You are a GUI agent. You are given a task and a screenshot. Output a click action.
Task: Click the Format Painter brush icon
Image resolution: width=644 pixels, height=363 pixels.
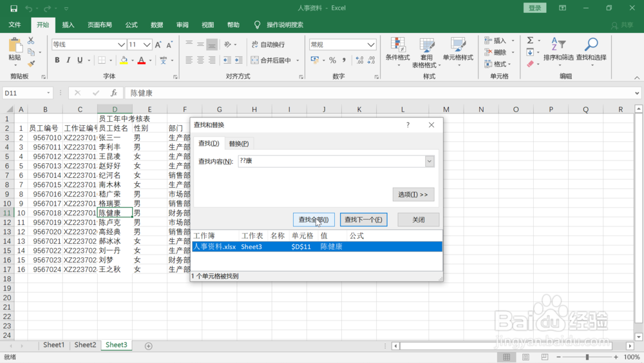(31, 64)
